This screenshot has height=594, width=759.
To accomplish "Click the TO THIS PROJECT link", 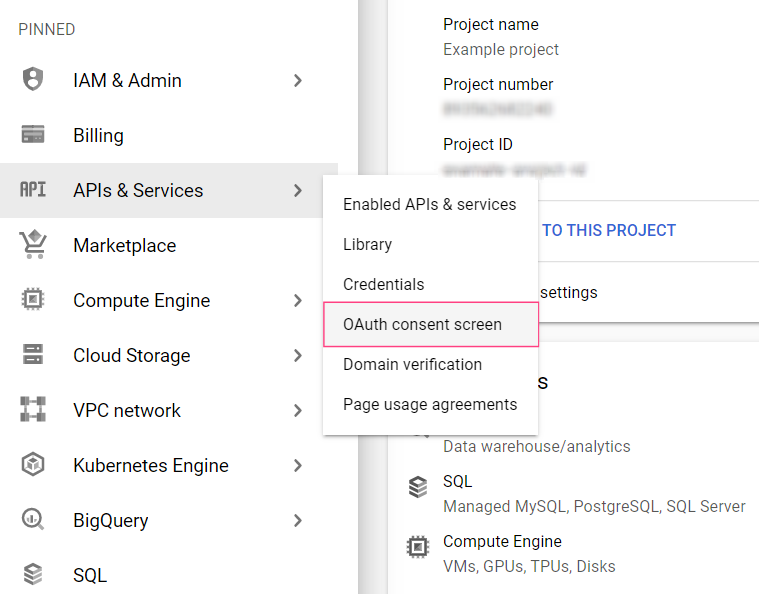I will [608, 230].
